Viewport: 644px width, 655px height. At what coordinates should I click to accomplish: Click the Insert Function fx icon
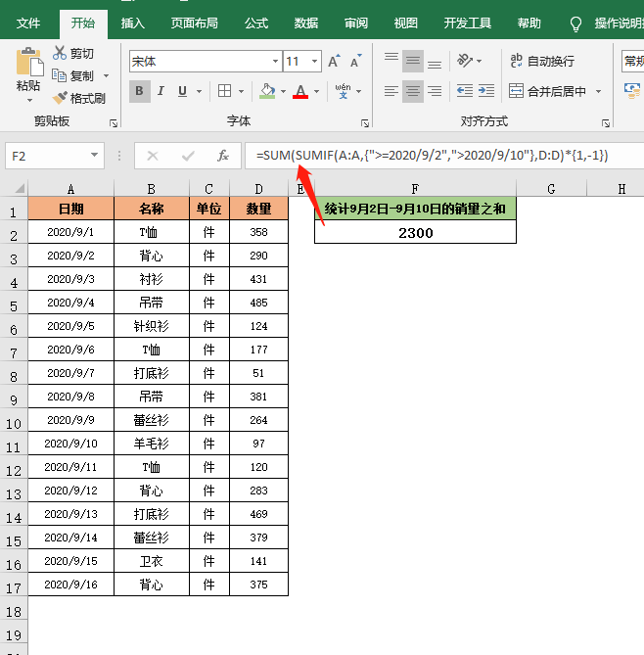pyautogui.click(x=223, y=156)
